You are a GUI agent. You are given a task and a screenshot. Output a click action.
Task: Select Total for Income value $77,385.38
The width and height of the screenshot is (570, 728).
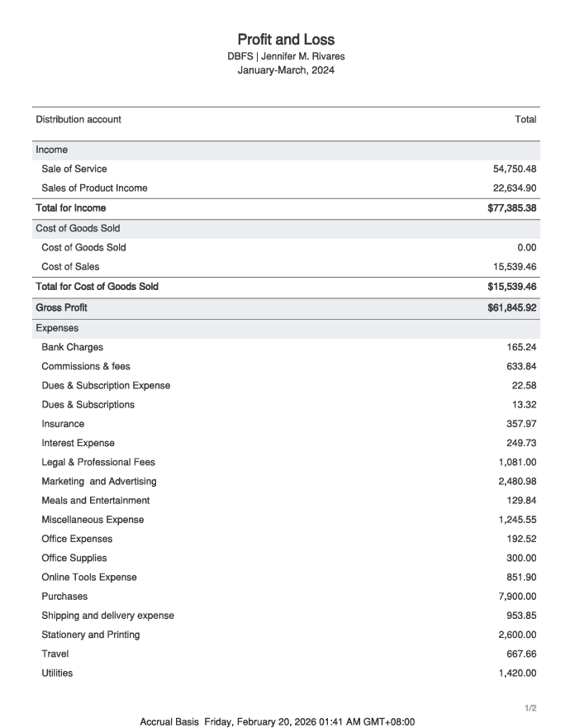[x=512, y=208]
